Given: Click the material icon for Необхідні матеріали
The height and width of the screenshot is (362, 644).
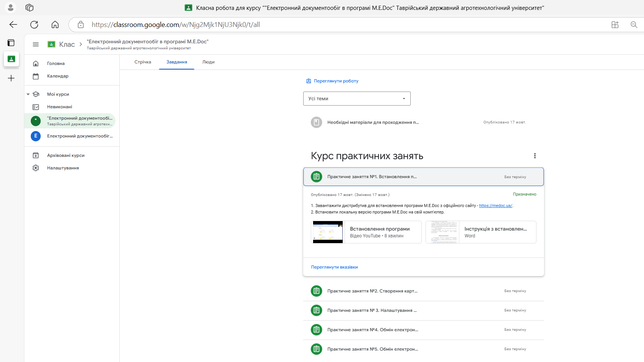Looking at the screenshot, I should [x=316, y=122].
